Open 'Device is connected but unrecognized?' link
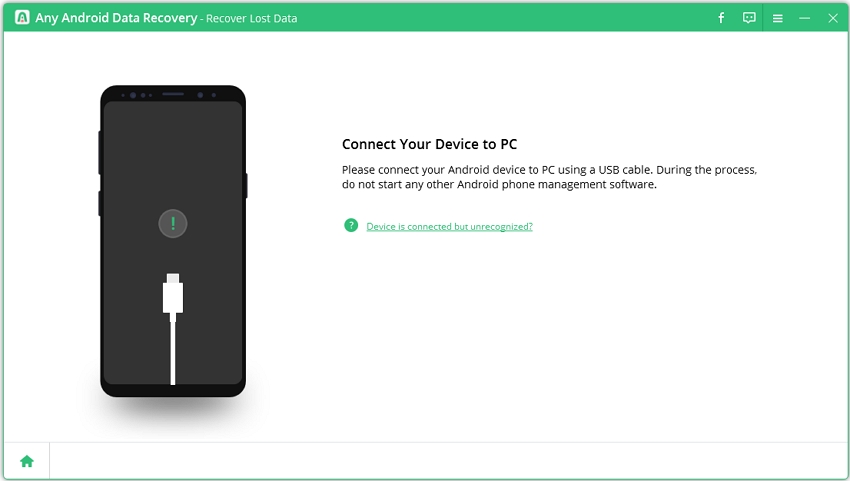850x481 pixels. click(x=449, y=227)
